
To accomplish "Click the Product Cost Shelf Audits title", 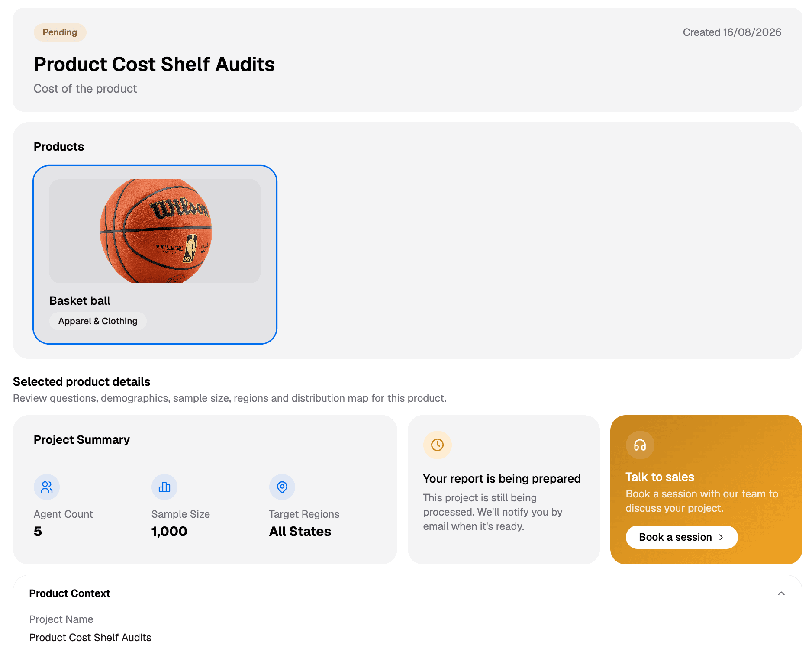I will (155, 64).
